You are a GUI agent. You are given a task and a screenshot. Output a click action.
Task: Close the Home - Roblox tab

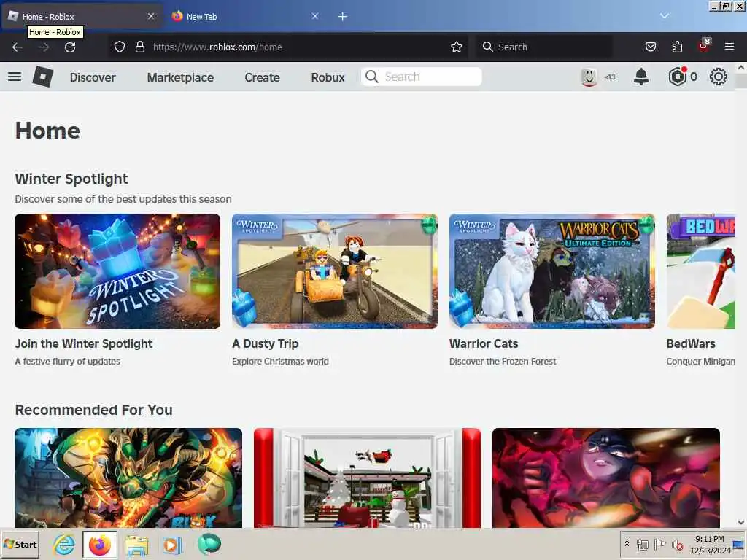[x=151, y=16]
